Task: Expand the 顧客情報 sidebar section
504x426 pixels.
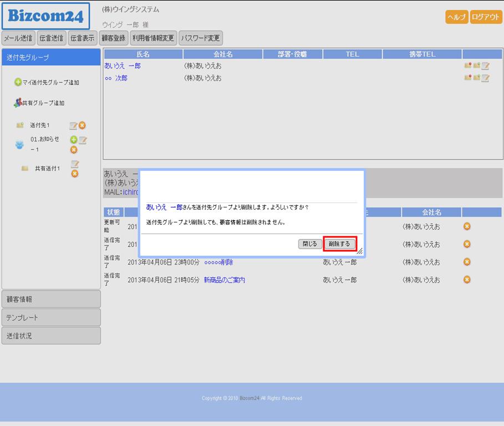Action: pyautogui.click(x=51, y=299)
